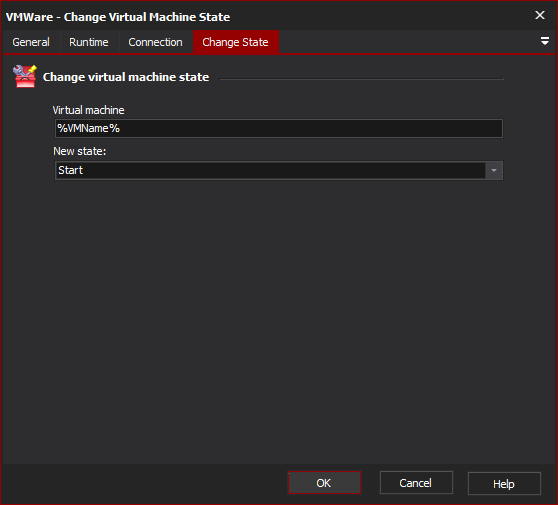Close the VMWare dialog window
This screenshot has height=505, width=558.
coord(540,15)
